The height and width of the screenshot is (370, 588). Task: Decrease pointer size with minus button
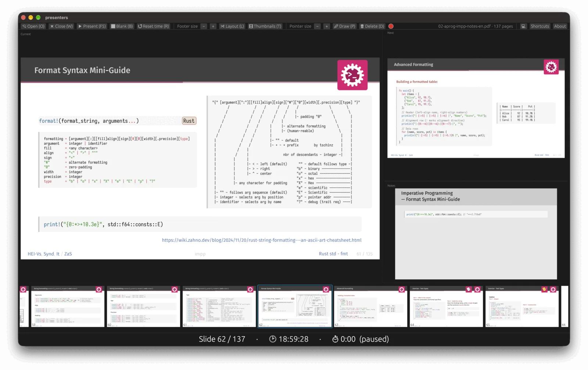click(317, 26)
